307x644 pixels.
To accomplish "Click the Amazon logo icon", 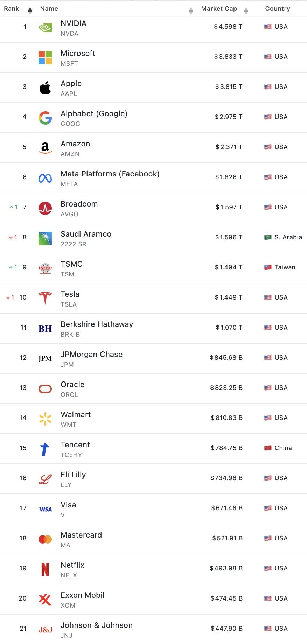I will tap(45, 148).
